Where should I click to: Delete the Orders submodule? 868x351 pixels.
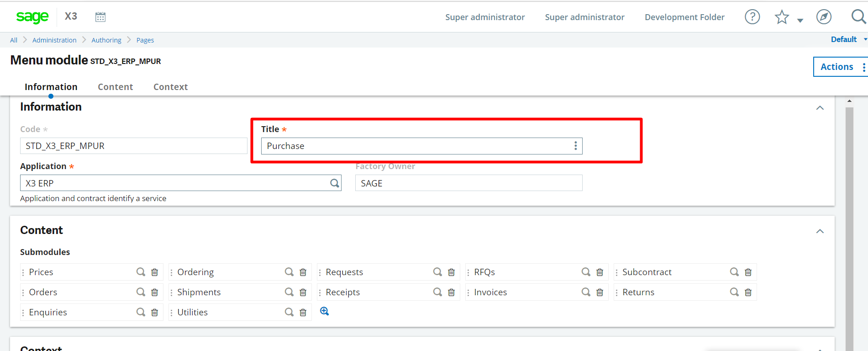point(155,292)
